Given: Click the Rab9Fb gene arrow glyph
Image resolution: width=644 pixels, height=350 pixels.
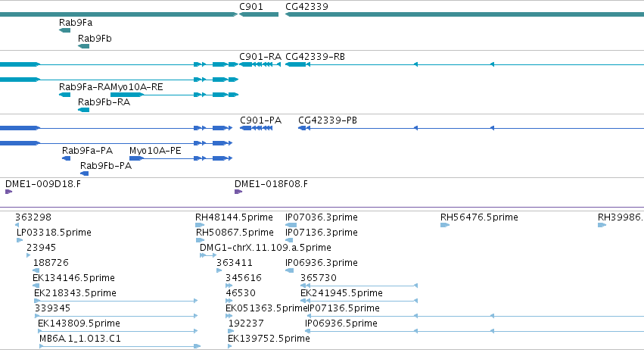Looking at the screenshot, I should coord(83,46).
